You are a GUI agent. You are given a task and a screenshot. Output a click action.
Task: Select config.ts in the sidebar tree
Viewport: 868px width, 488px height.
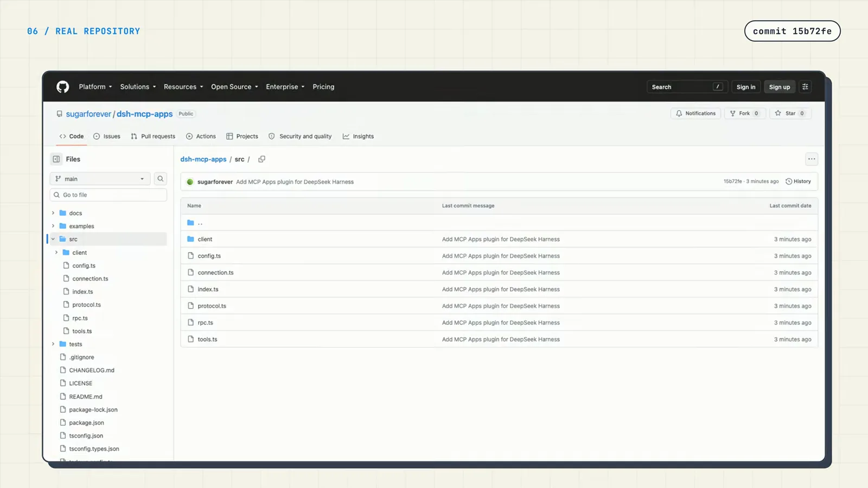pos(84,266)
